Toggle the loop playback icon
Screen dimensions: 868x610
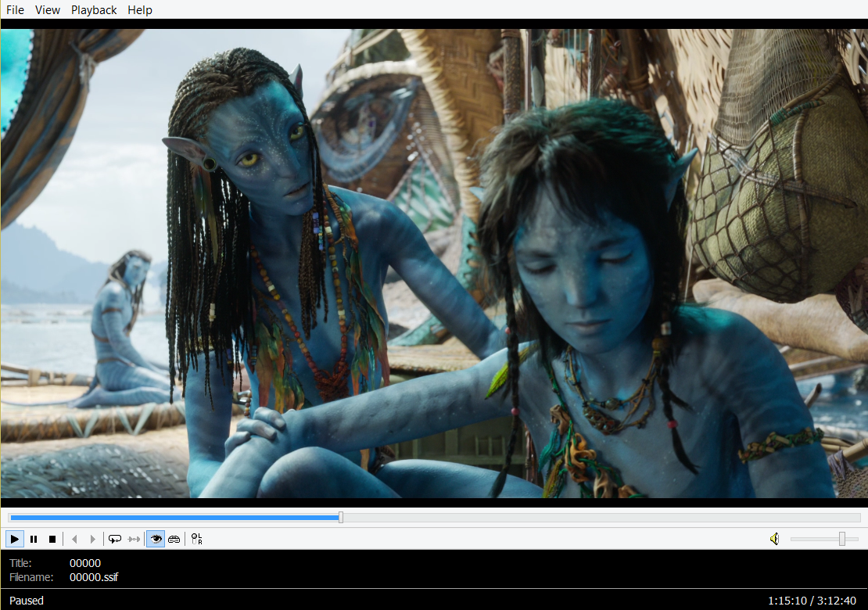pos(115,539)
